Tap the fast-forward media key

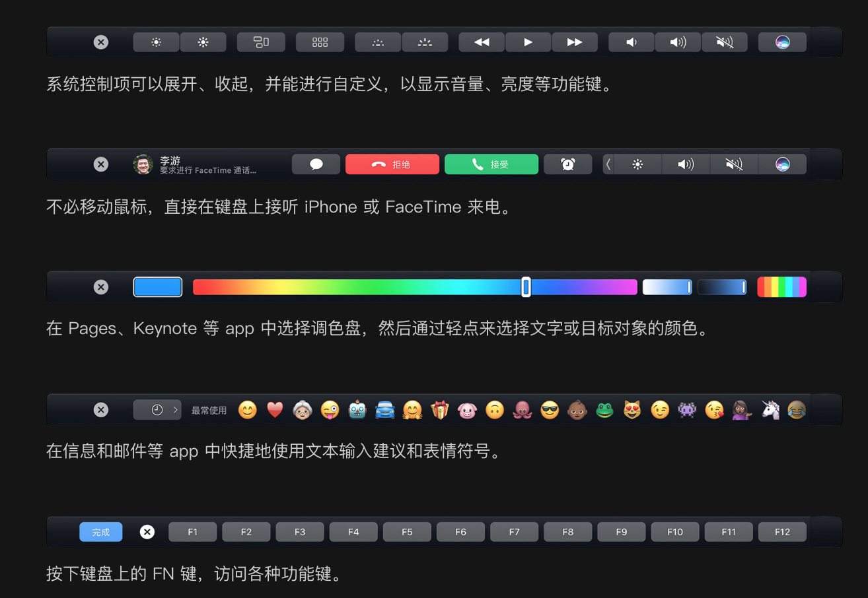click(x=575, y=42)
